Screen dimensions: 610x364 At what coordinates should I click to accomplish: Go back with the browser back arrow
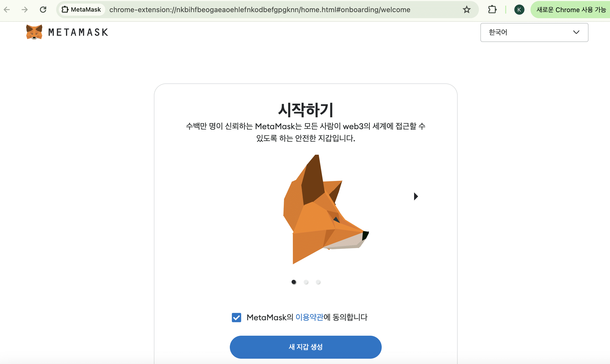tap(7, 10)
